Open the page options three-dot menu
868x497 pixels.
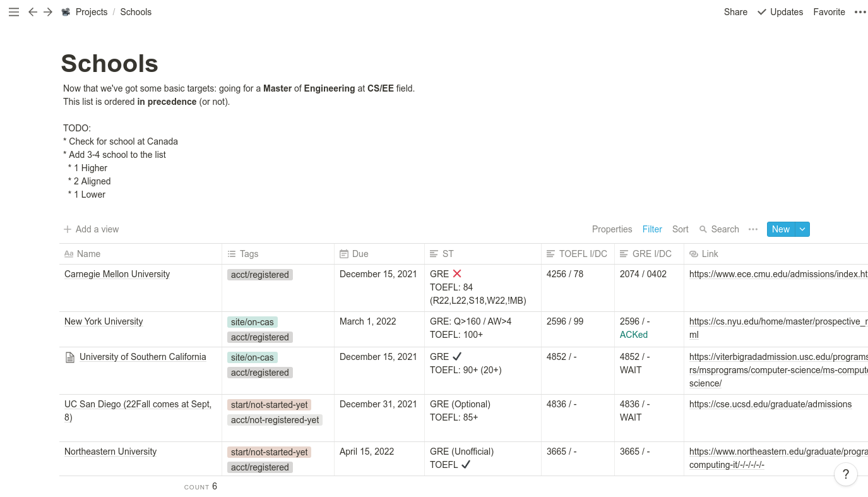click(860, 12)
